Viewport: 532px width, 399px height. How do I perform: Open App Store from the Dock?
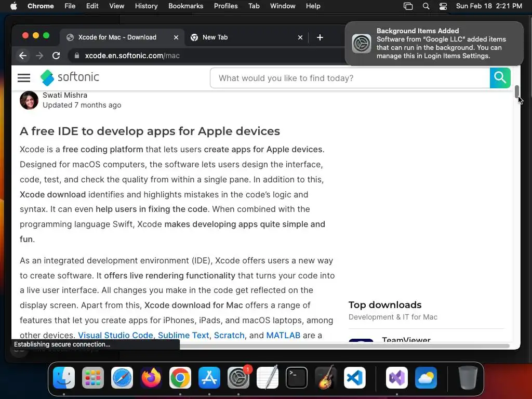(209, 378)
